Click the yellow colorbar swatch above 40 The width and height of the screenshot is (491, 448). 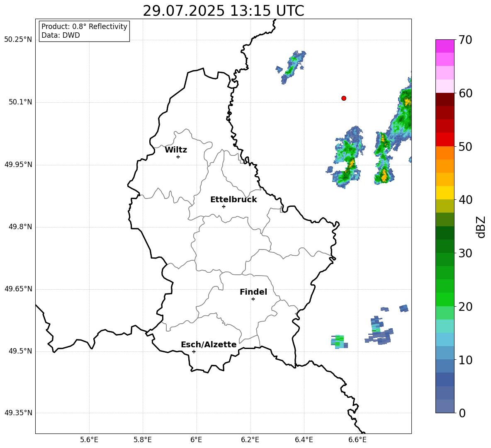tap(445, 193)
